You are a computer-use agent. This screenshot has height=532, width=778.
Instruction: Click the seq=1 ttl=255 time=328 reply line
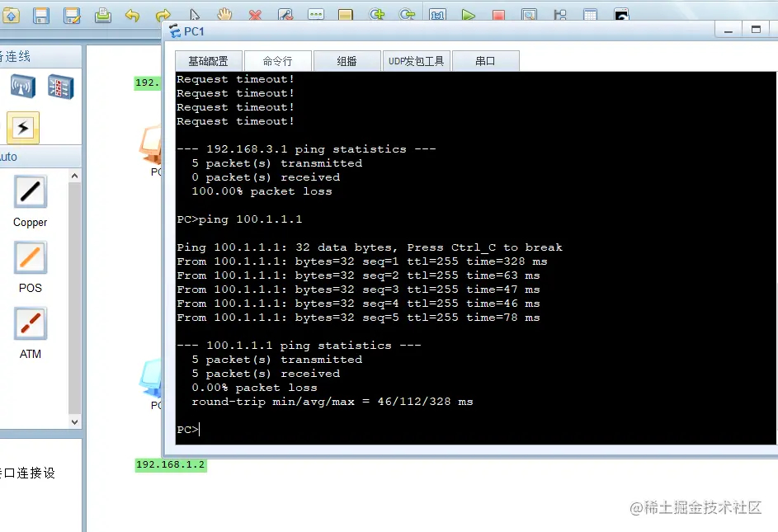[361, 261]
